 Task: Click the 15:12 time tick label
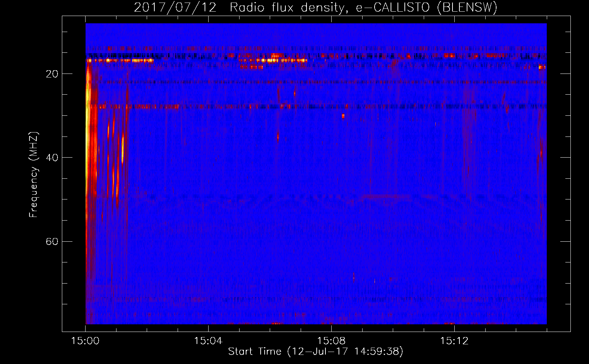pyautogui.click(x=454, y=341)
